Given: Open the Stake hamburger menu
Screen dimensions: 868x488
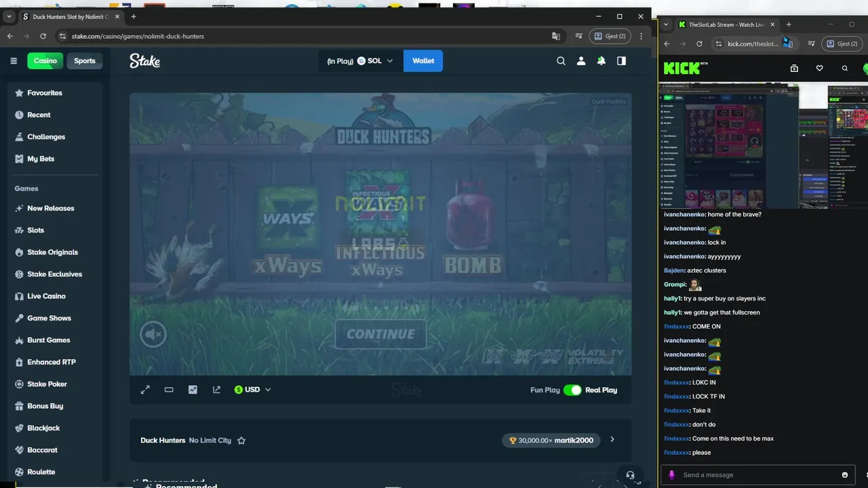Looking at the screenshot, I should 14,61.
